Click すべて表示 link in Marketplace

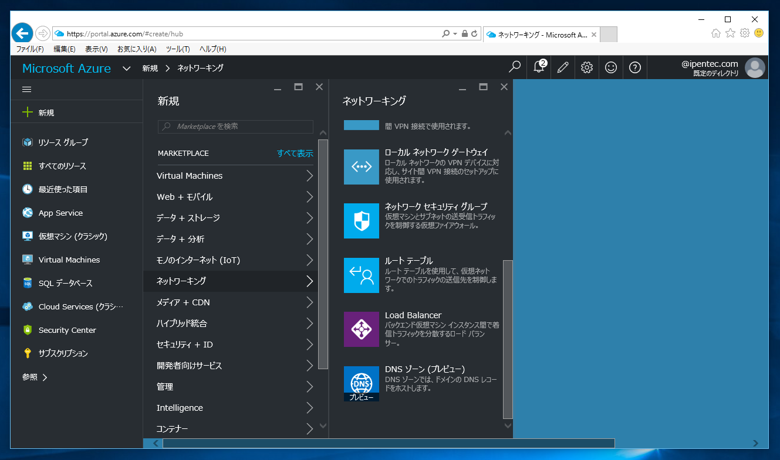295,153
